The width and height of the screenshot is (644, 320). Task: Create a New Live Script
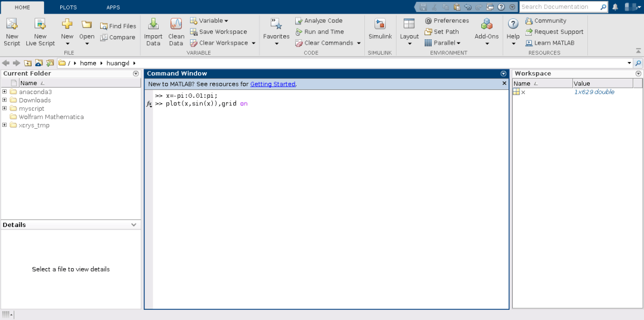(41, 32)
